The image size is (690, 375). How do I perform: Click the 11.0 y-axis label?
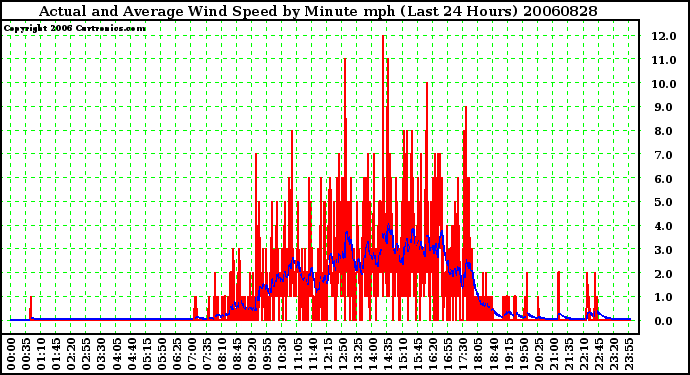click(664, 60)
